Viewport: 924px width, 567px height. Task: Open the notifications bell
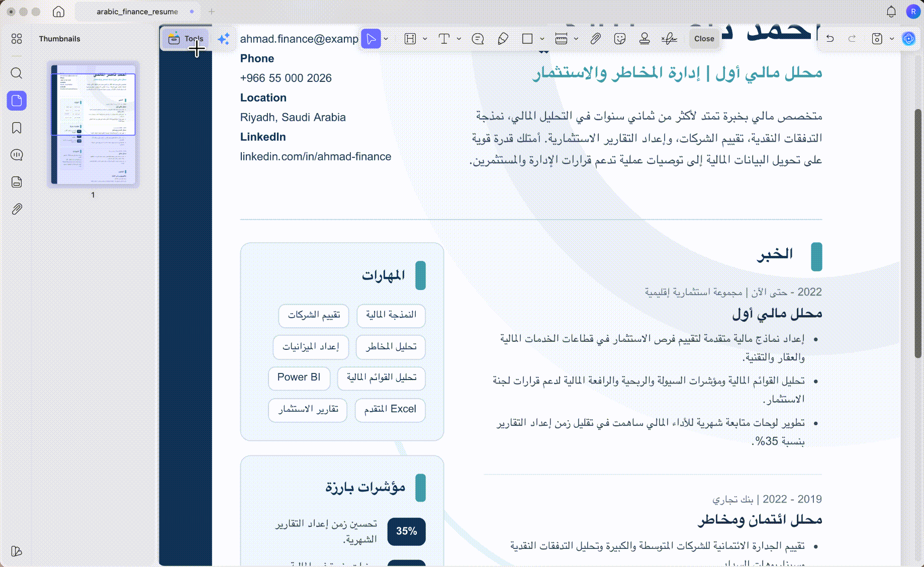click(891, 12)
